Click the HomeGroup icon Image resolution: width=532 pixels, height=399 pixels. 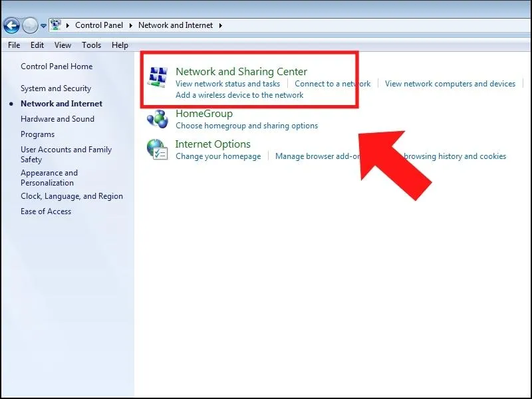click(x=158, y=118)
